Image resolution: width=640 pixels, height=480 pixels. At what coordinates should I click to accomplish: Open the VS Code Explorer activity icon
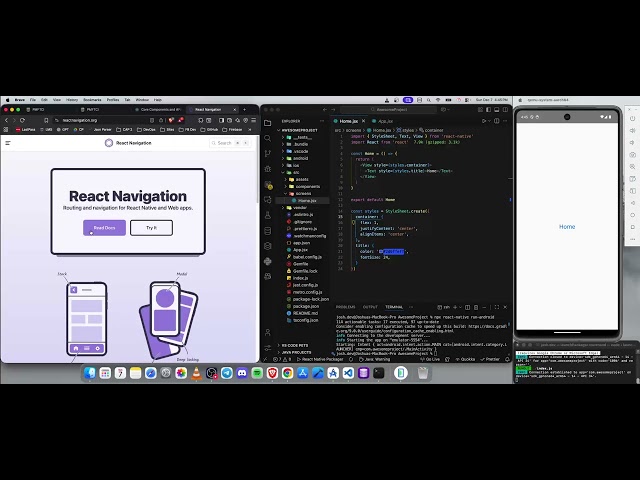click(268, 123)
